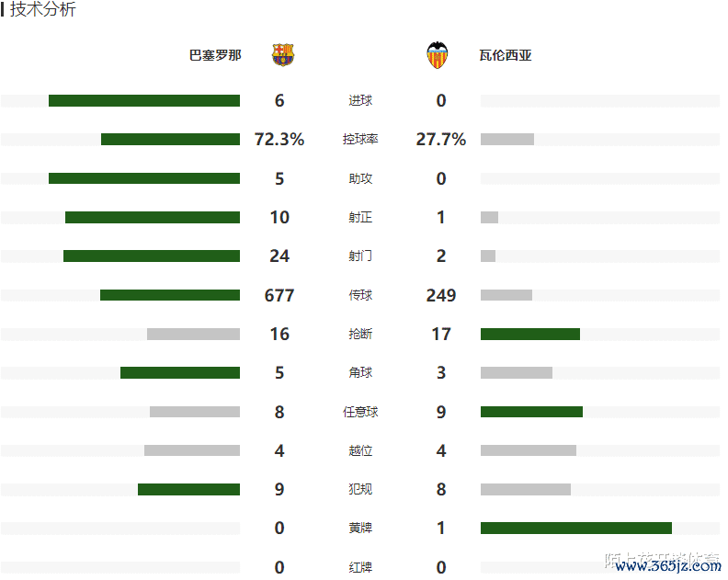Click the 控球率 stat label

(360, 140)
